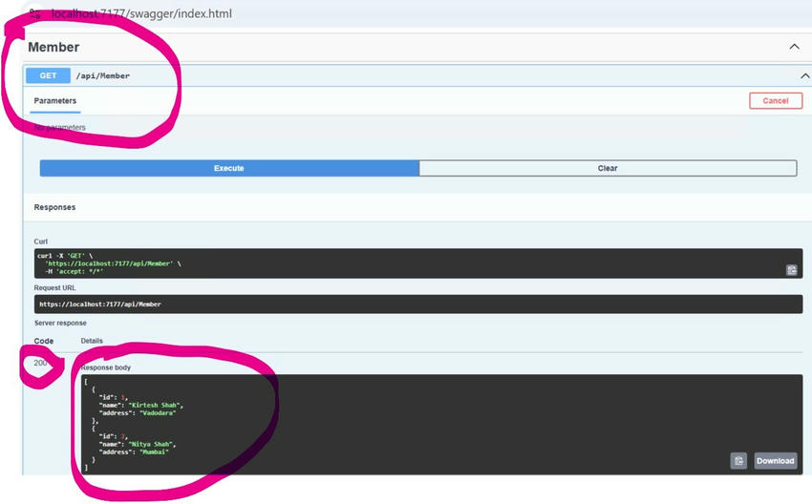Copy the curl command to clipboard

click(x=791, y=269)
